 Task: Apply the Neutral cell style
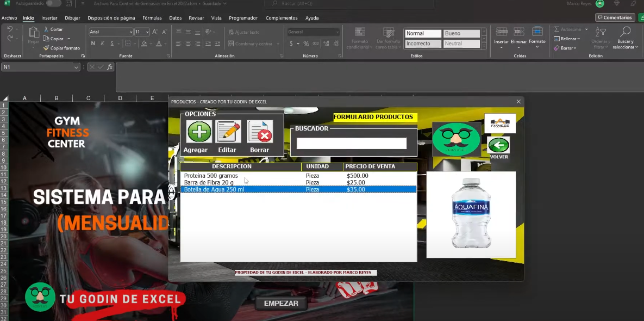461,44
